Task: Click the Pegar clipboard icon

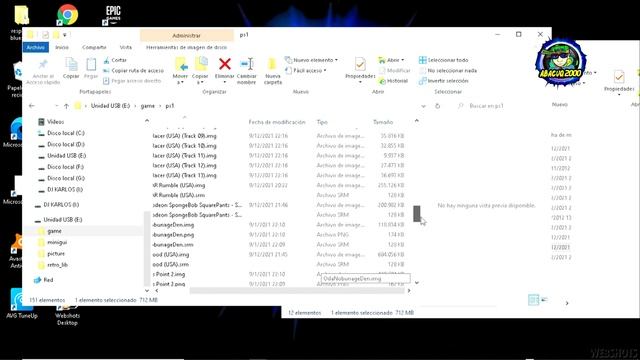Action: coord(91,65)
